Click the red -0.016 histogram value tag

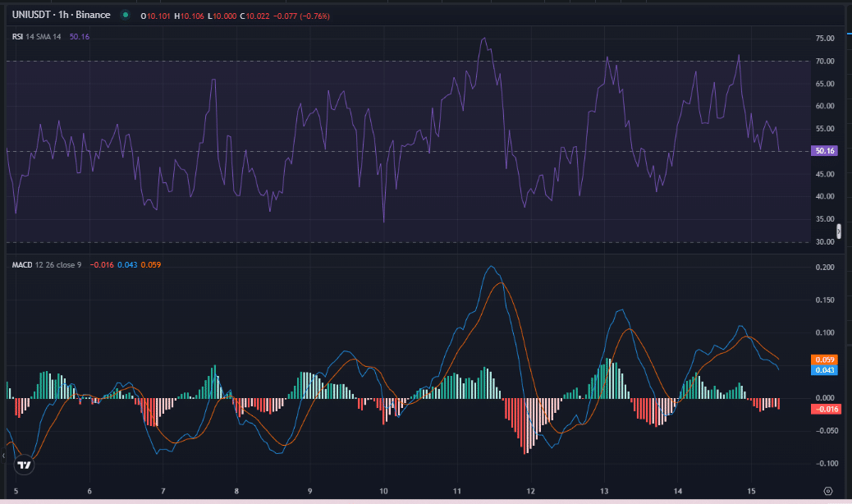click(826, 409)
